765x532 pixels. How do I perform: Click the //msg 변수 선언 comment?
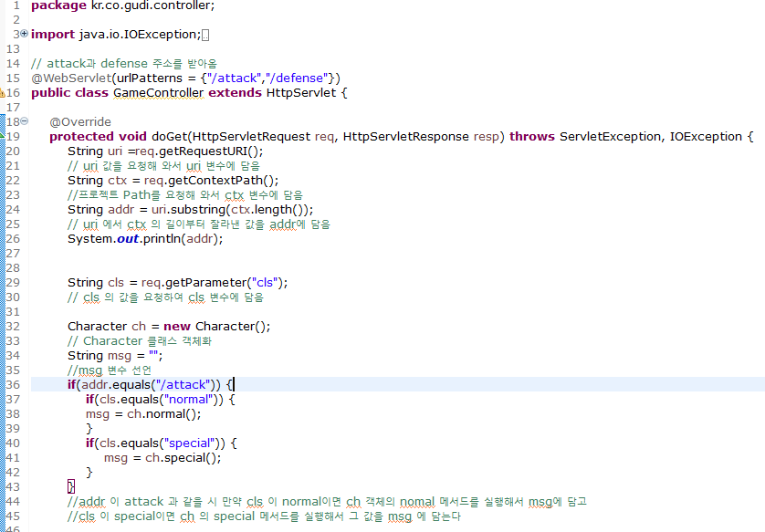[110, 370]
